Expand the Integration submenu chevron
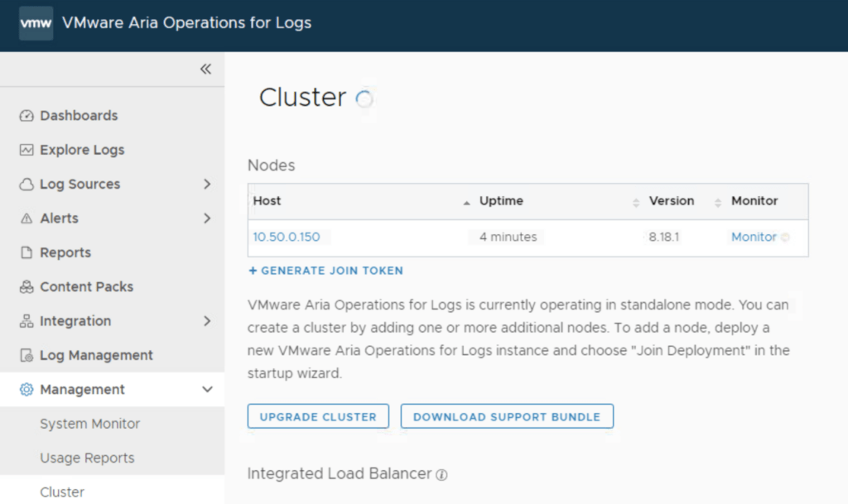 tap(207, 321)
